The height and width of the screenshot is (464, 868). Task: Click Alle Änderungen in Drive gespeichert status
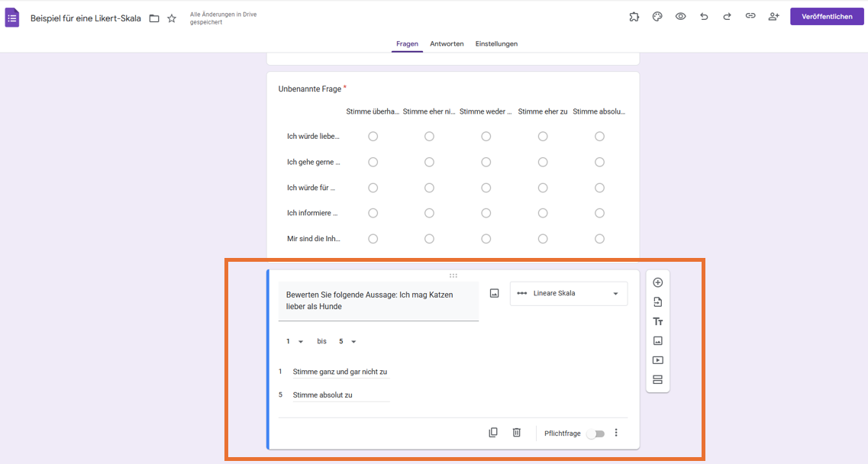pos(223,18)
